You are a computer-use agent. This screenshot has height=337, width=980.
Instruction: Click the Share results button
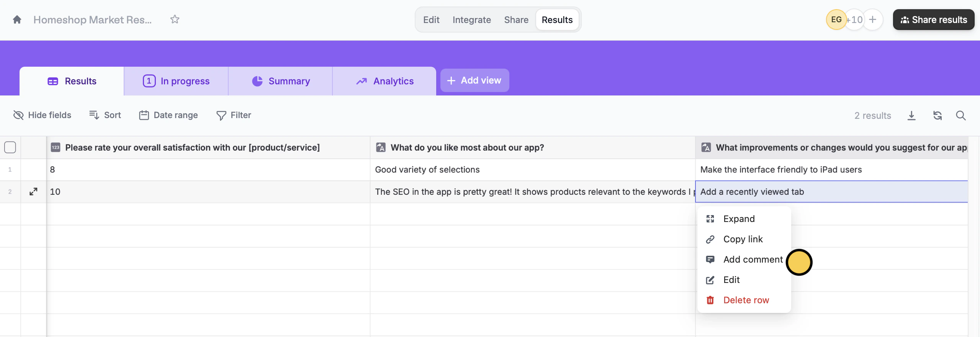pos(933,20)
